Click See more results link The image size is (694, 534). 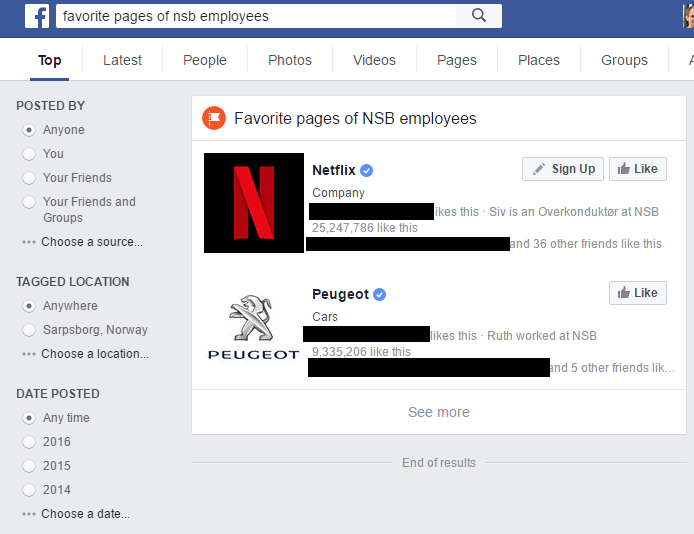pos(439,412)
